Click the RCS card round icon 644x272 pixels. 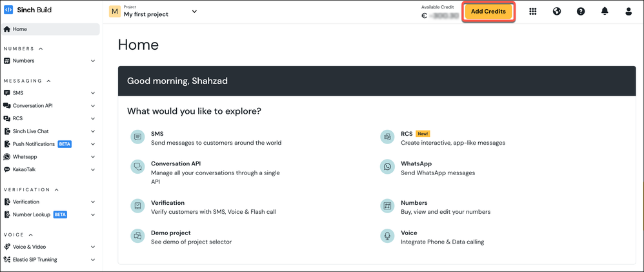[387, 137]
